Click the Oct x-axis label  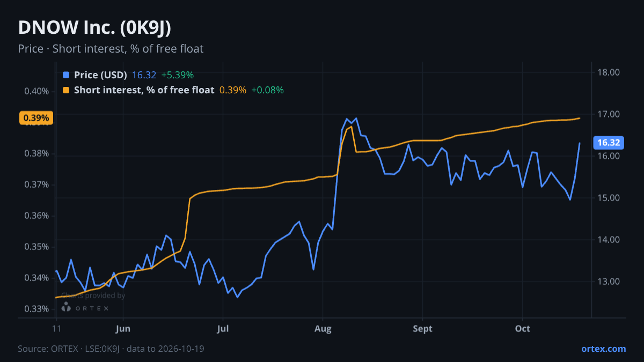tap(522, 329)
